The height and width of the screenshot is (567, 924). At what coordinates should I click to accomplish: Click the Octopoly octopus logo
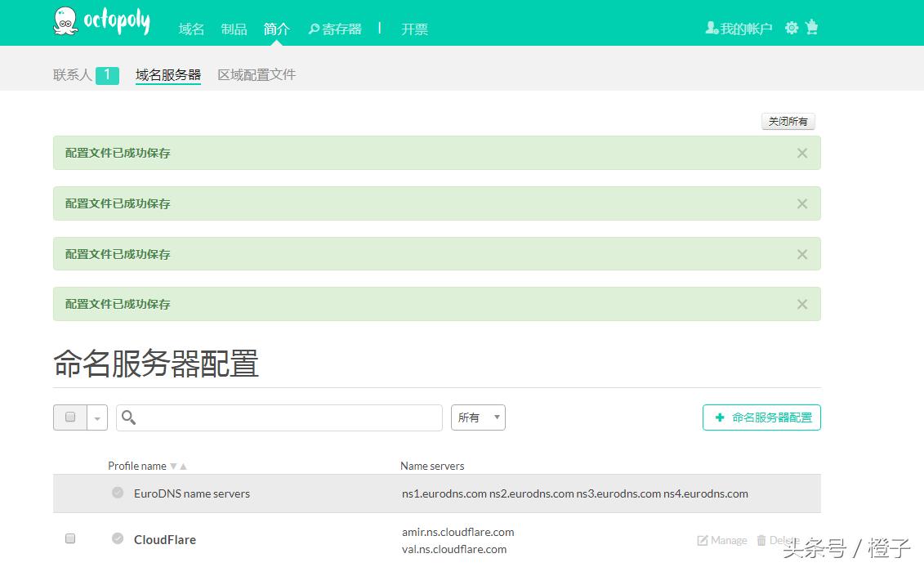(65, 21)
